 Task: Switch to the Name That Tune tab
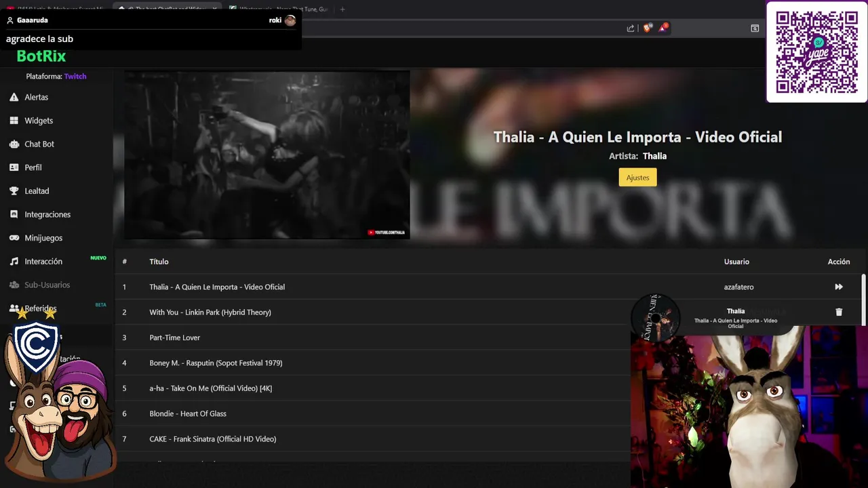click(x=278, y=9)
